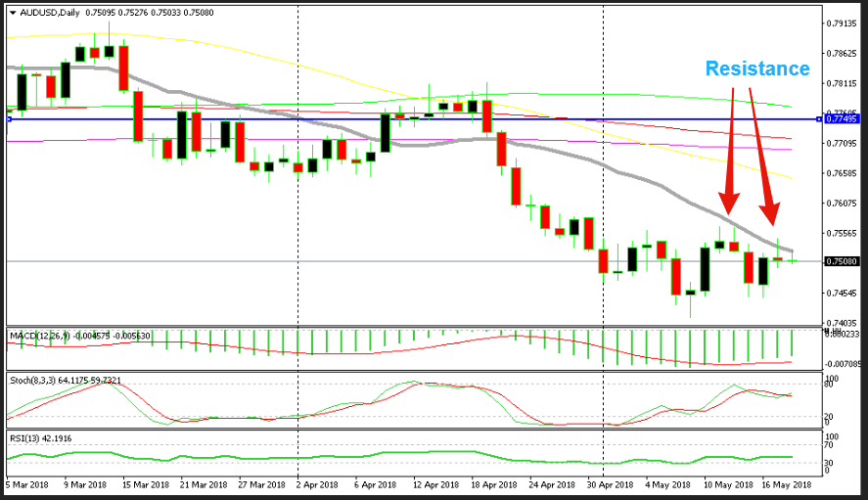Screen dimensions: 868x500
Task: Click the 0.79135 price axis label
Action: point(842,23)
